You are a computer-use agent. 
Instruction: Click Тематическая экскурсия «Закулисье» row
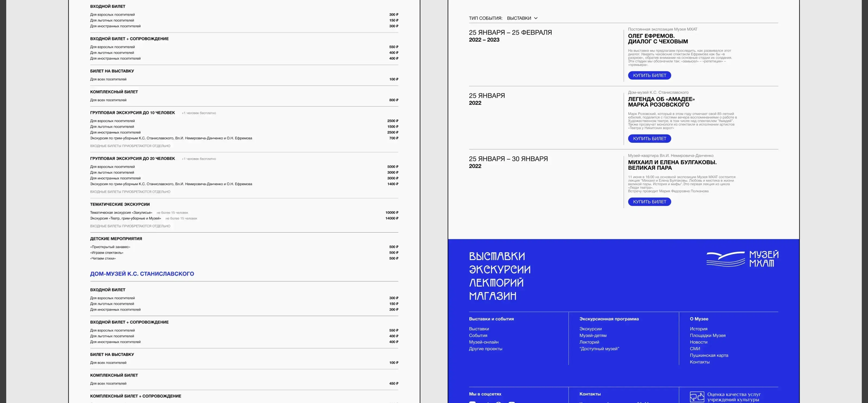tap(244, 213)
